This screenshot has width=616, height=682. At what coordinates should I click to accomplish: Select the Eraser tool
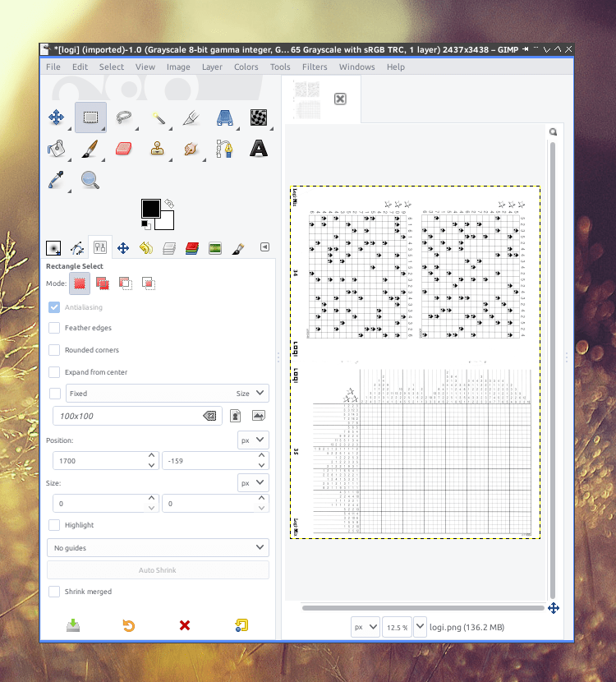pyautogui.click(x=124, y=149)
